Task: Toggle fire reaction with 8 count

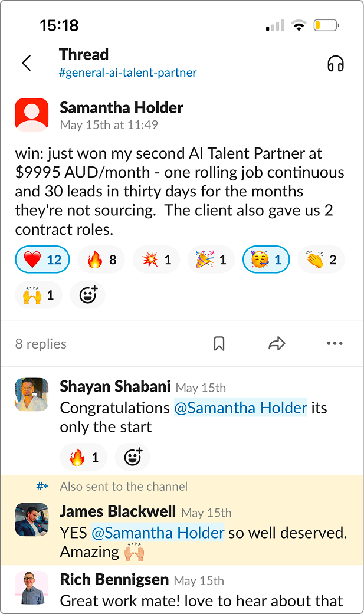Action: coord(101,260)
